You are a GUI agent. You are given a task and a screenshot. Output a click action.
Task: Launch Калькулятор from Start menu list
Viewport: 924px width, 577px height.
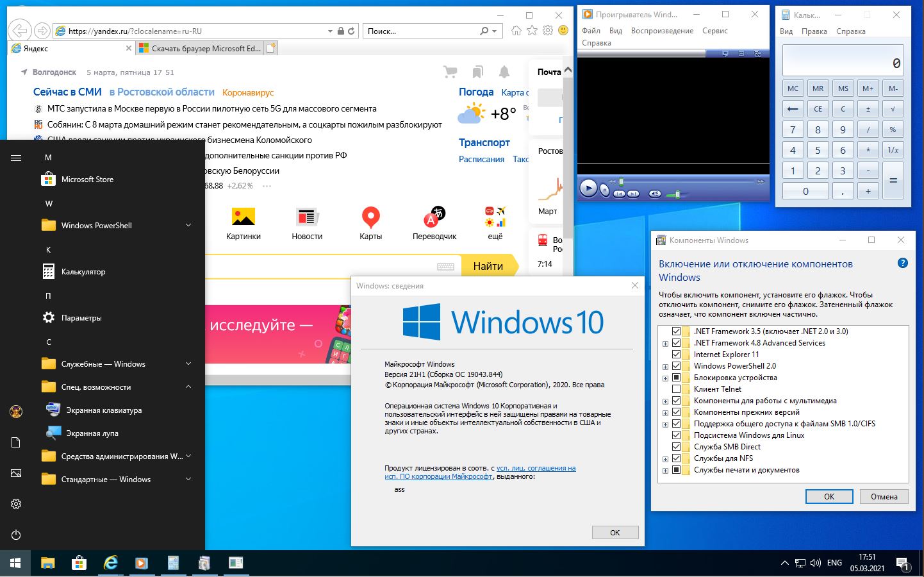tap(83, 272)
